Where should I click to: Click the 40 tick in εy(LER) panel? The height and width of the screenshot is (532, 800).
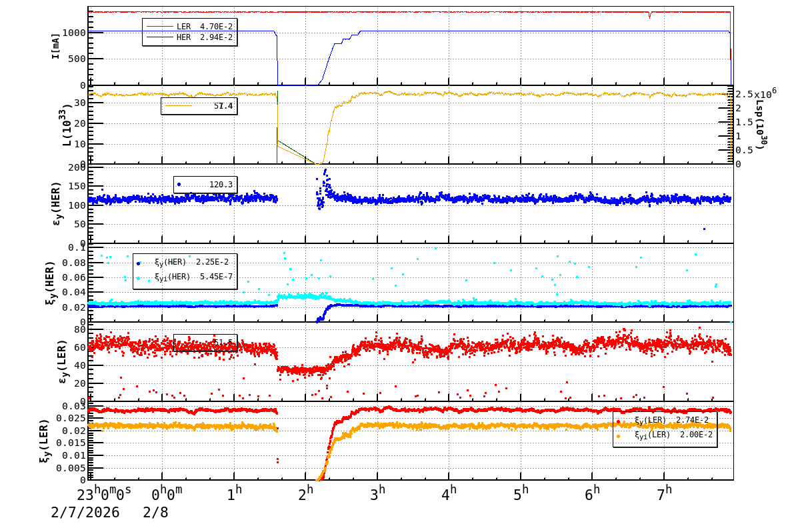(80, 365)
